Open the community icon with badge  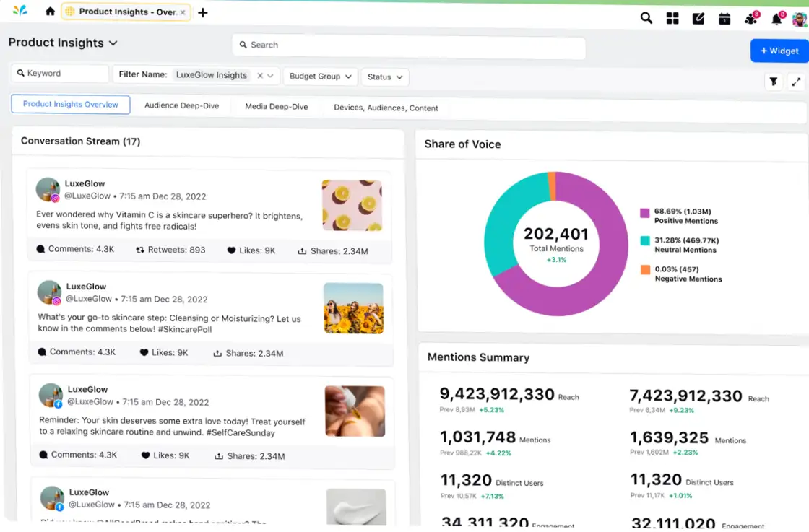pos(751,19)
